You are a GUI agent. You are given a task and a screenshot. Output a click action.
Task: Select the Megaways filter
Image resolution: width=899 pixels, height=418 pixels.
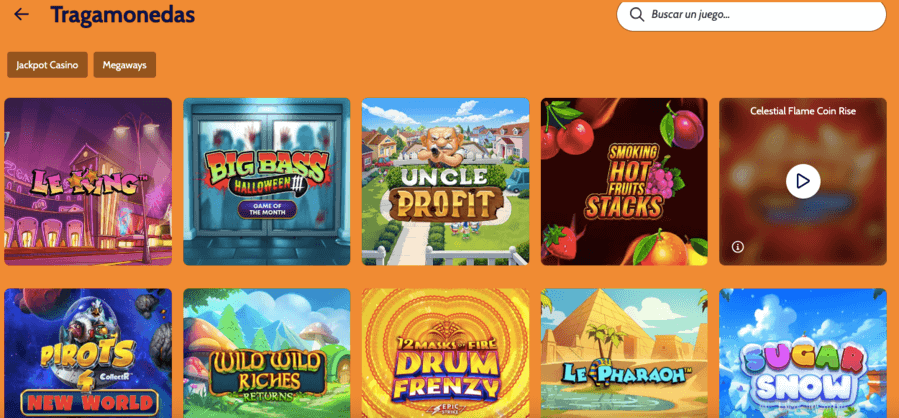124,65
